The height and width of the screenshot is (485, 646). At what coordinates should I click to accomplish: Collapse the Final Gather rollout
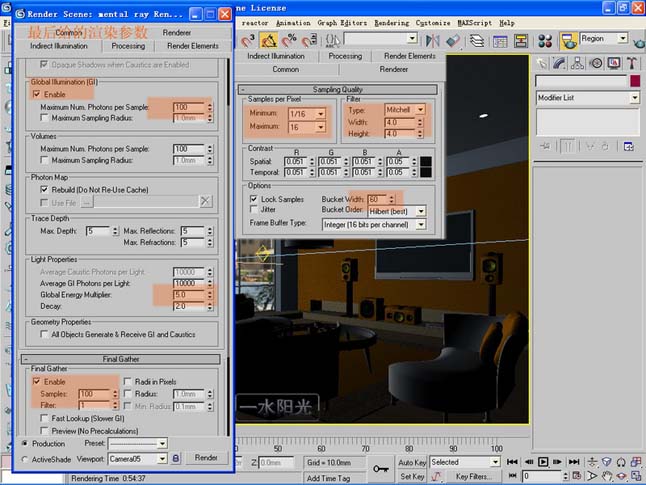click(x=121, y=359)
